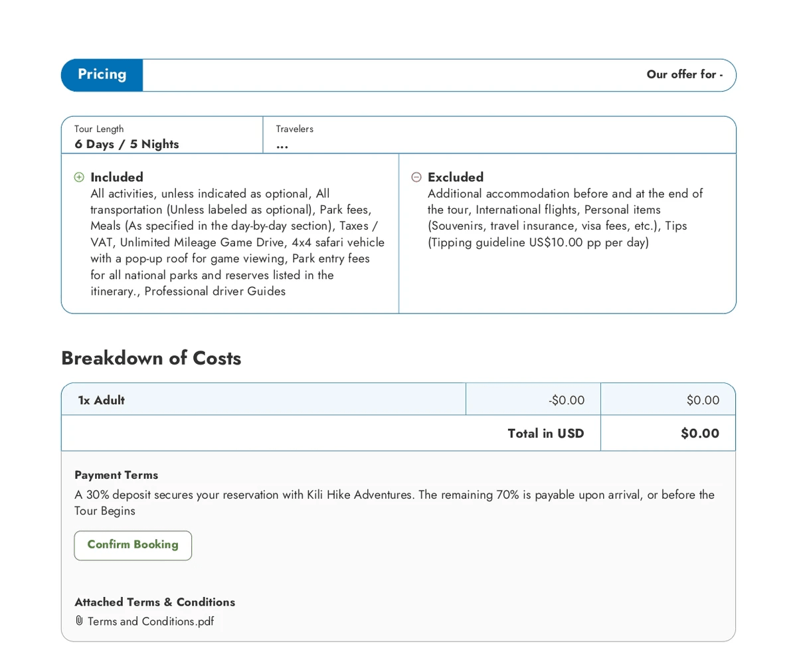Click the Tour Length label
The width and height of the screenshot is (797, 672).
point(99,129)
